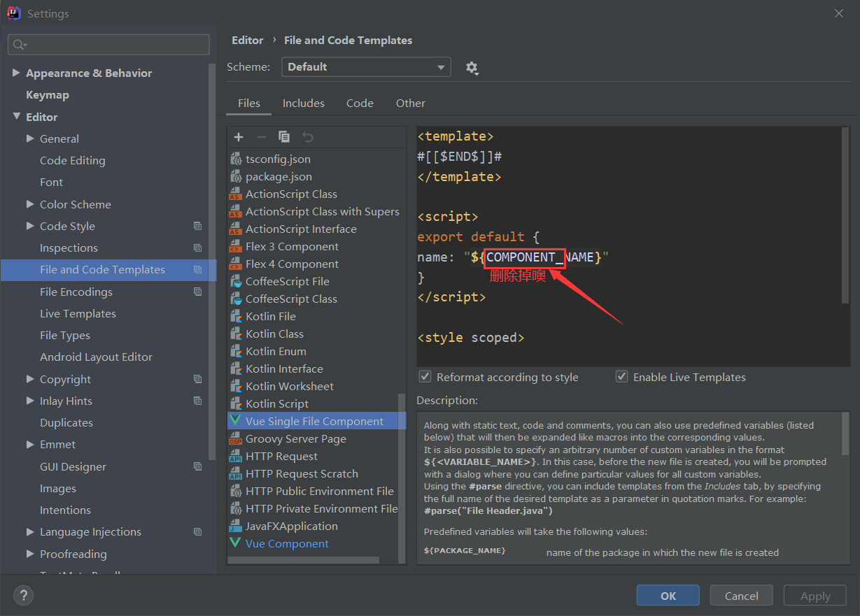The image size is (860, 616).
Task: Click the Groovy Server Page icon
Action: 235,439
